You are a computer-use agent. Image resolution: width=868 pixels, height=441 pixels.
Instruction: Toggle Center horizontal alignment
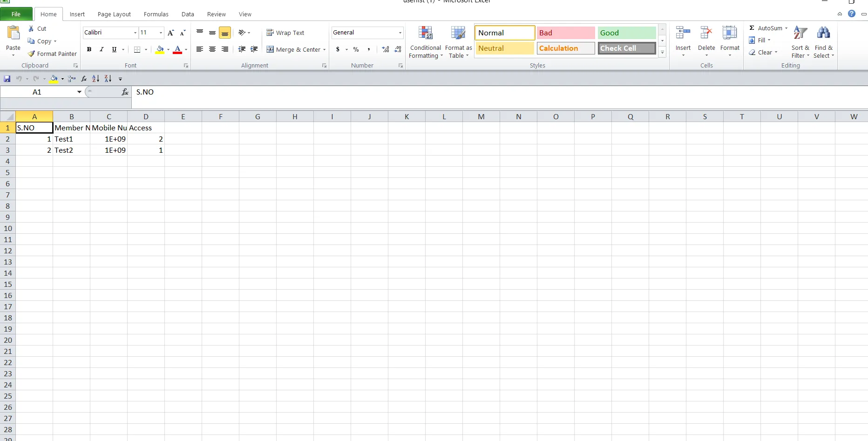pyautogui.click(x=212, y=49)
